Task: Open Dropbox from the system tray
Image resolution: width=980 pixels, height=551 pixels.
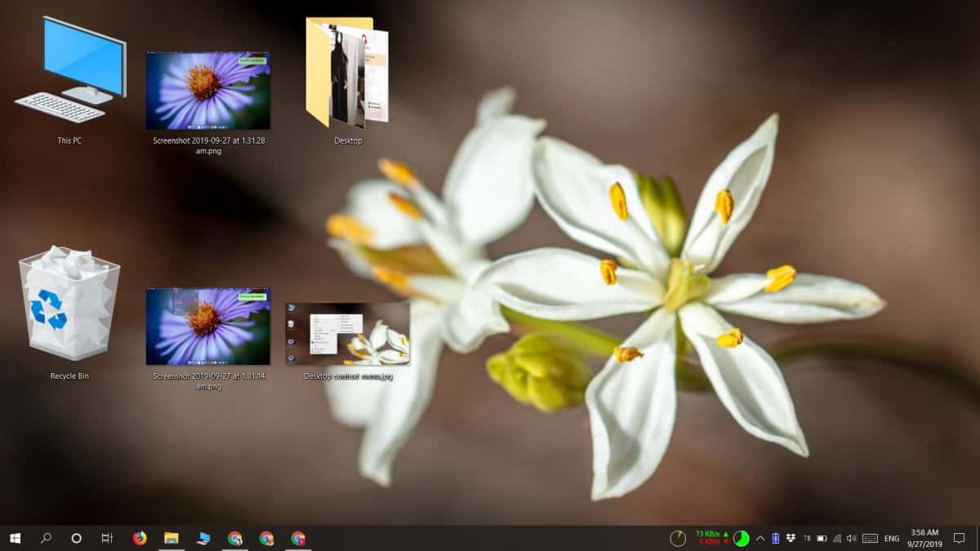Action: click(x=791, y=539)
